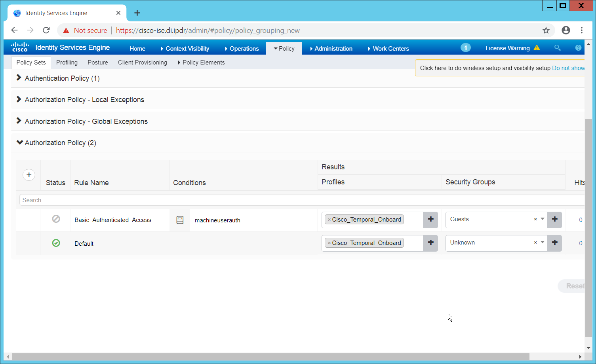The image size is (596, 364).
Task: Remove Cisco_Temporal_Onboard from the Default rule profiles
Action: pos(329,243)
